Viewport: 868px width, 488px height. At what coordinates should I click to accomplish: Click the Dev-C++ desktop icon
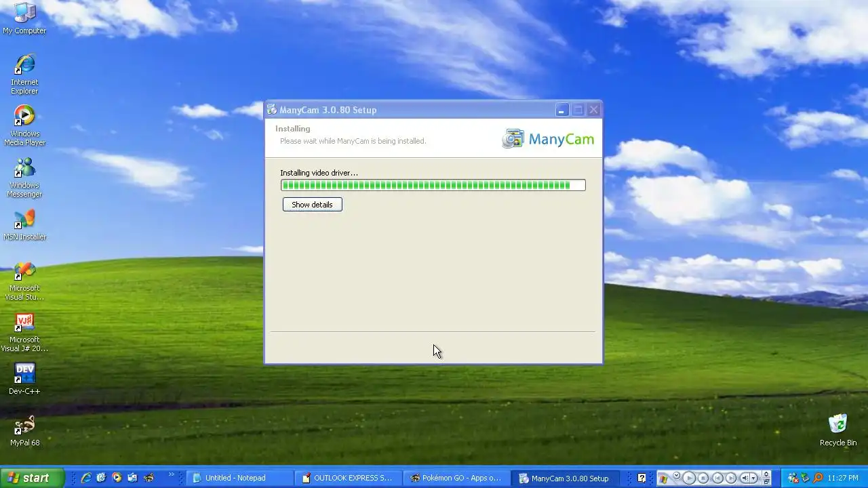(x=24, y=379)
